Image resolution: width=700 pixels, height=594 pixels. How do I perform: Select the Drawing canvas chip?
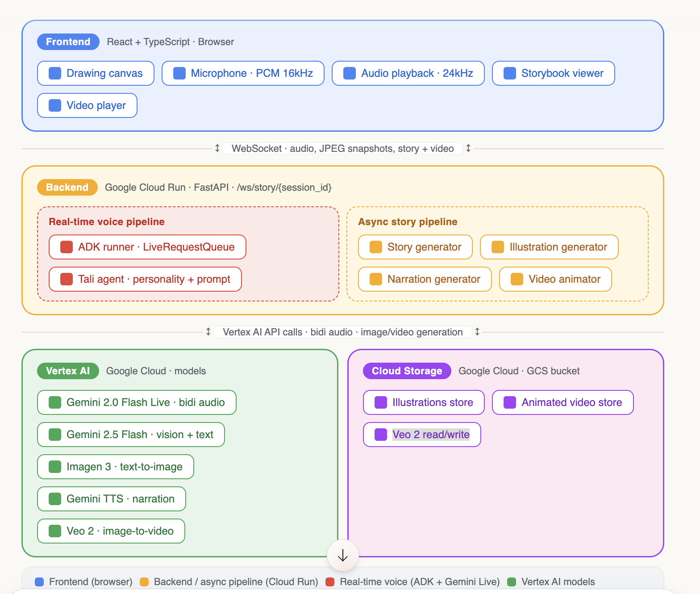click(x=96, y=73)
